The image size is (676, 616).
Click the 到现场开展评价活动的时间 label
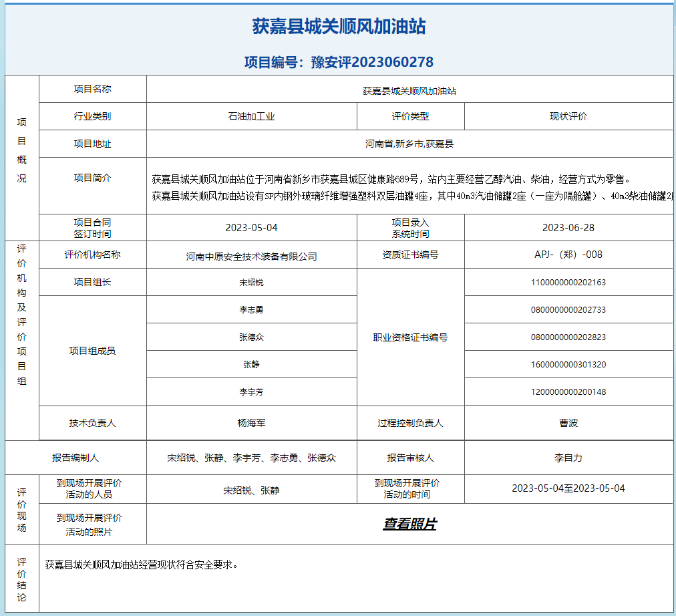[x=407, y=489]
